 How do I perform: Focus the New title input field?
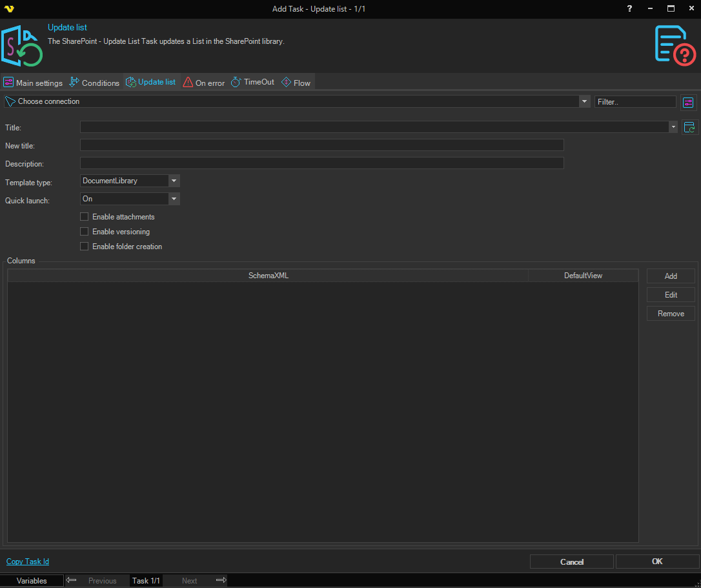(322, 145)
